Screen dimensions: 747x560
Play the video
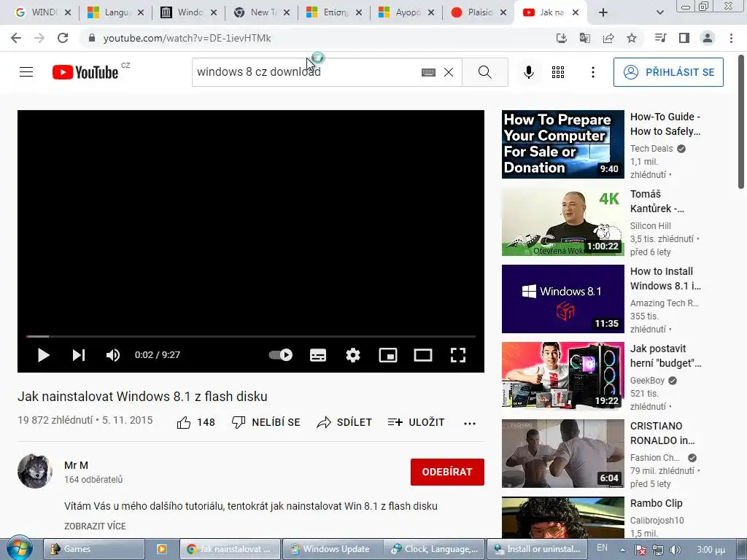pos(43,355)
